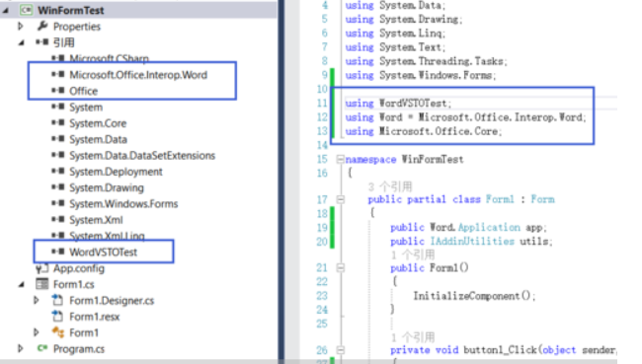Select the Office reference
The image size is (642, 364).
click(x=84, y=91)
